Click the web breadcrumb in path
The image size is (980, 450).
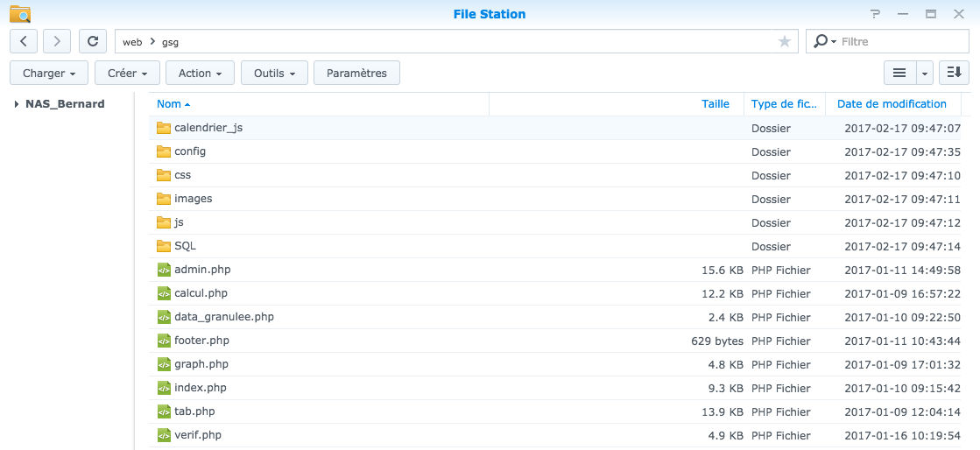132,41
